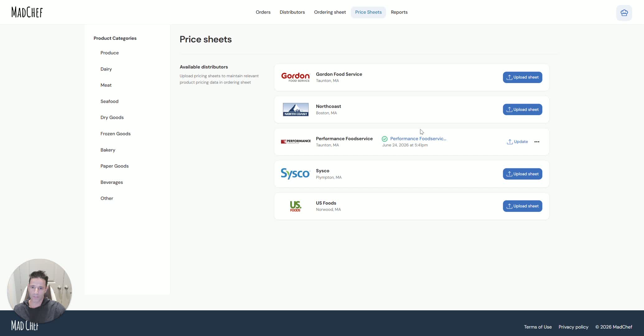Screen dimensions: 644x336
Task: Pick the Beverages category
Action: [112, 182]
